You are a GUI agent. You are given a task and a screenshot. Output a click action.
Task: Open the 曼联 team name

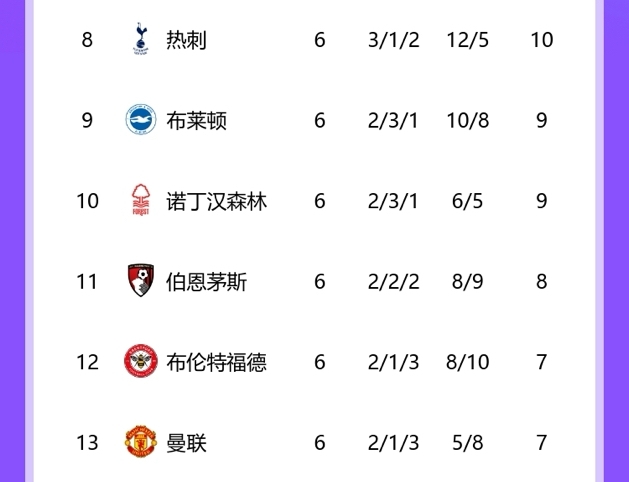186,441
